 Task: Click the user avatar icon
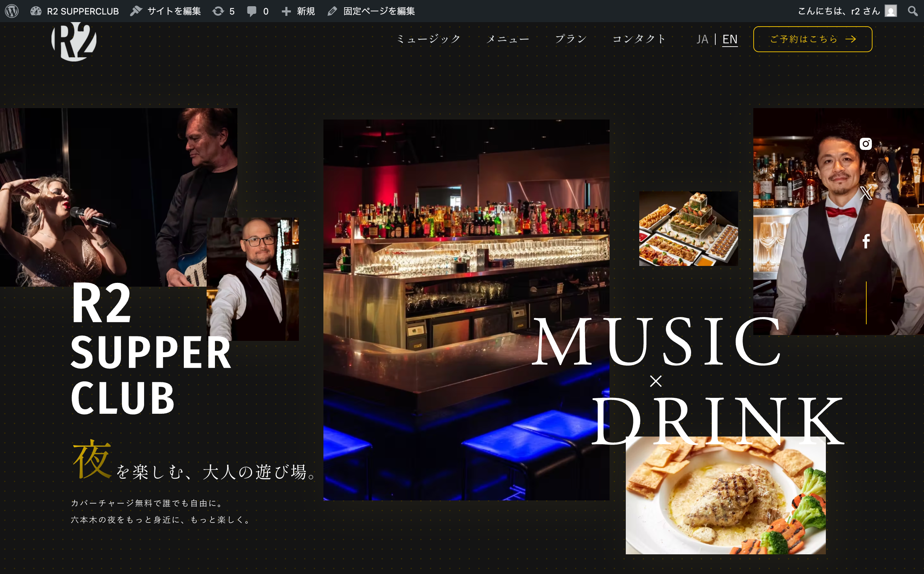click(890, 11)
